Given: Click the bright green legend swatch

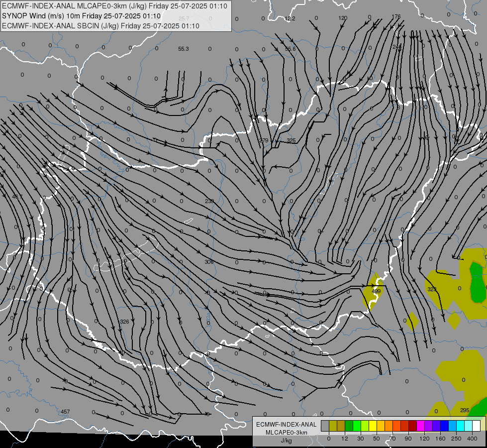Looking at the screenshot, I should click(357, 426).
